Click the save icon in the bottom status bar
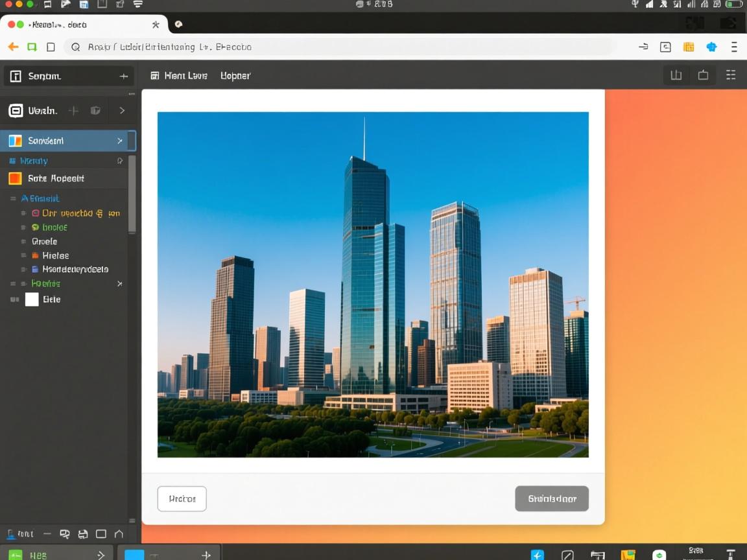Image resolution: width=747 pixels, height=560 pixels. (83, 533)
